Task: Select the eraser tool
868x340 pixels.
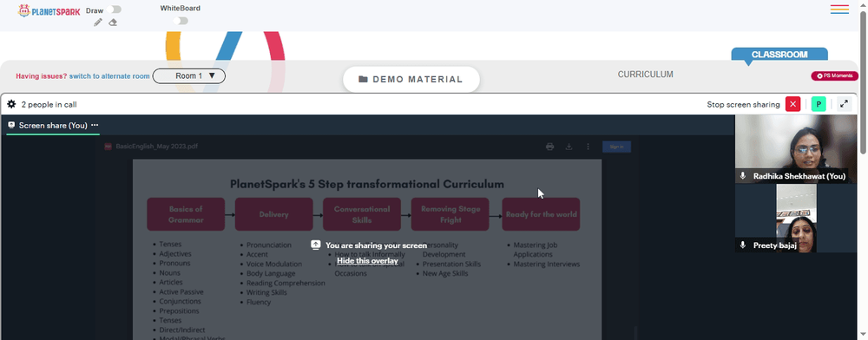Action: (113, 22)
